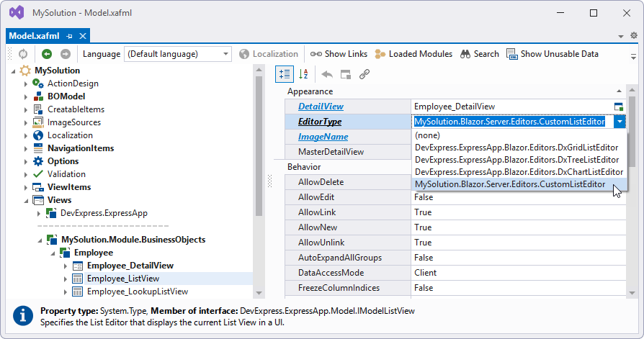Click the EditorType property link
644x339 pixels.
pyautogui.click(x=320, y=122)
